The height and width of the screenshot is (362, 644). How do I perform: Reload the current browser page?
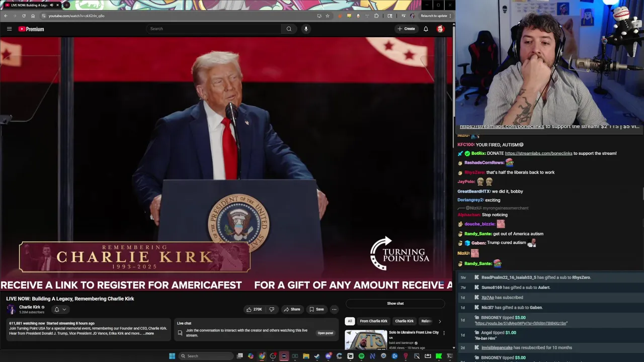pyautogui.click(x=24, y=16)
